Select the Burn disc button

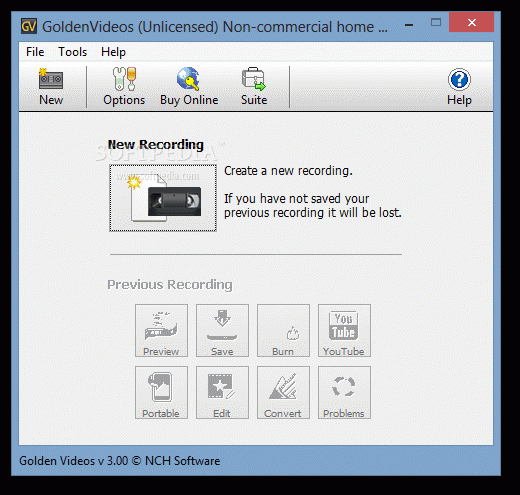coord(283,330)
